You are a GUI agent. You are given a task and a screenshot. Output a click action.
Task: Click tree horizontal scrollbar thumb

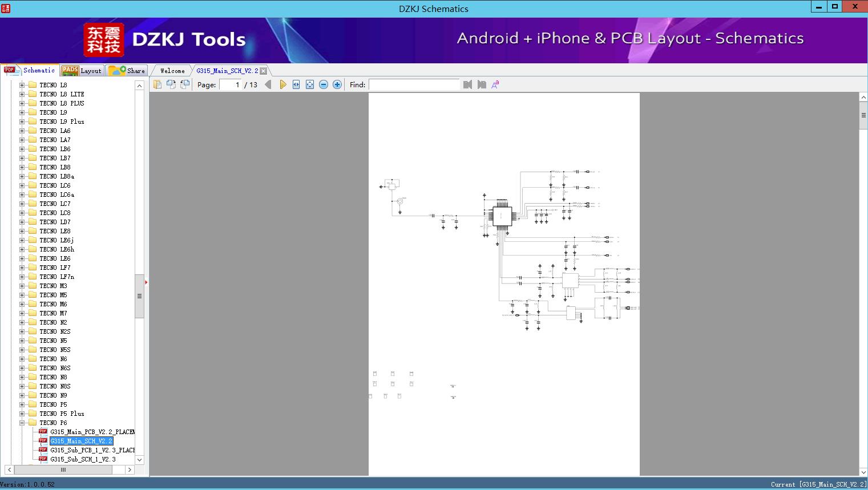tap(63, 469)
